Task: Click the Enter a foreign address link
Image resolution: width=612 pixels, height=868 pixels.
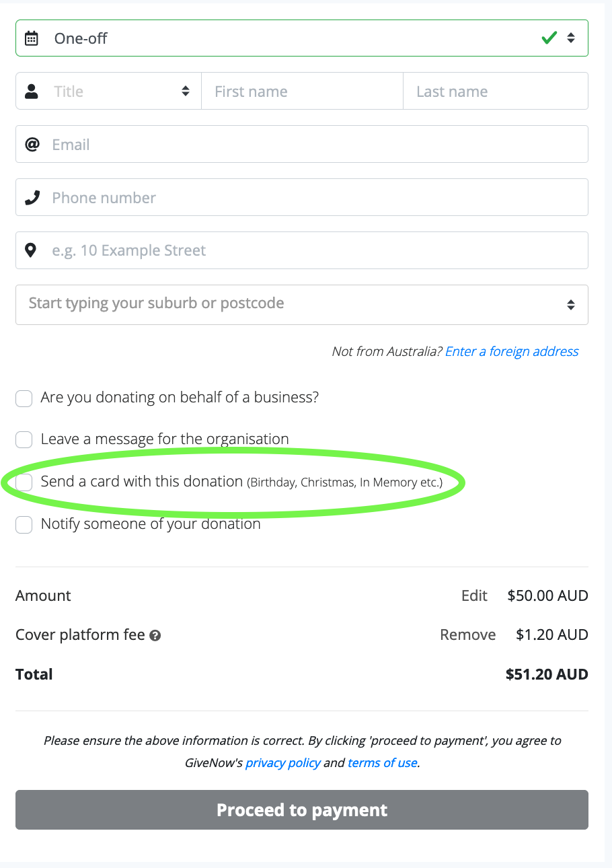Action: tap(512, 351)
